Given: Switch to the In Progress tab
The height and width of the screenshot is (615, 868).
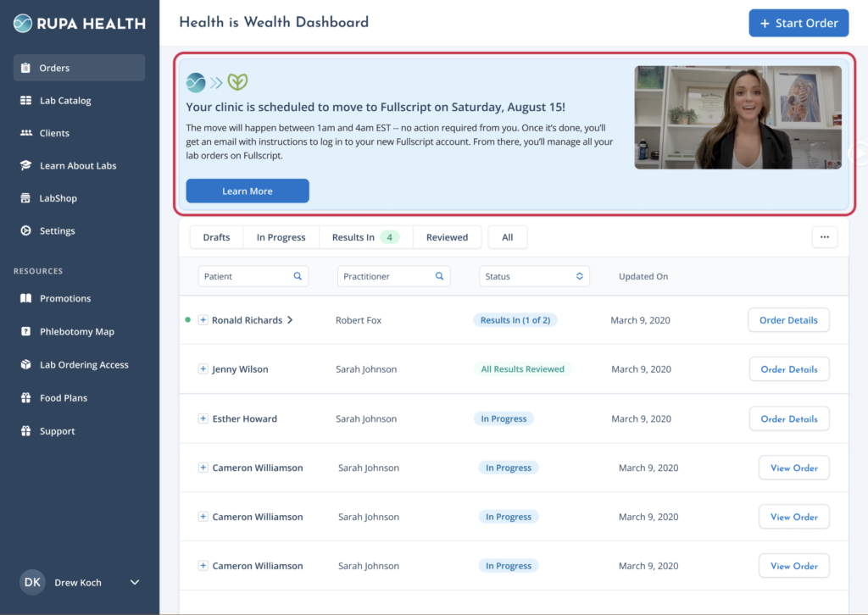Looking at the screenshot, I should pyautogui.click(x=281, y=237).
